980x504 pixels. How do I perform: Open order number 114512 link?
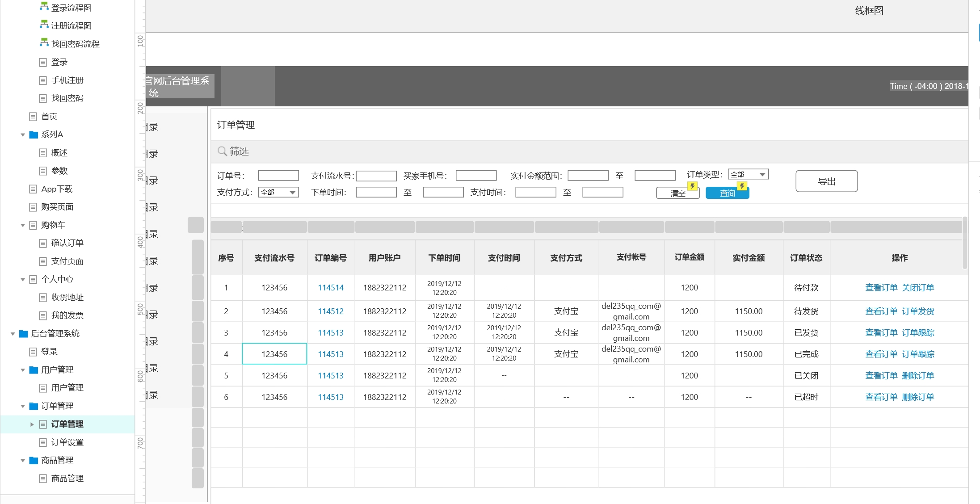[x=331, y=311]
